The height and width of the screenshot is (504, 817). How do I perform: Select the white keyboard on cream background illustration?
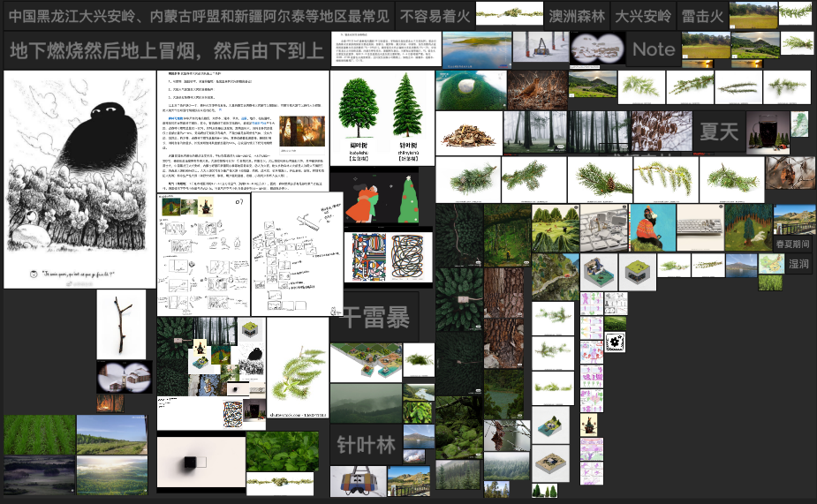[x=700, y=228]
